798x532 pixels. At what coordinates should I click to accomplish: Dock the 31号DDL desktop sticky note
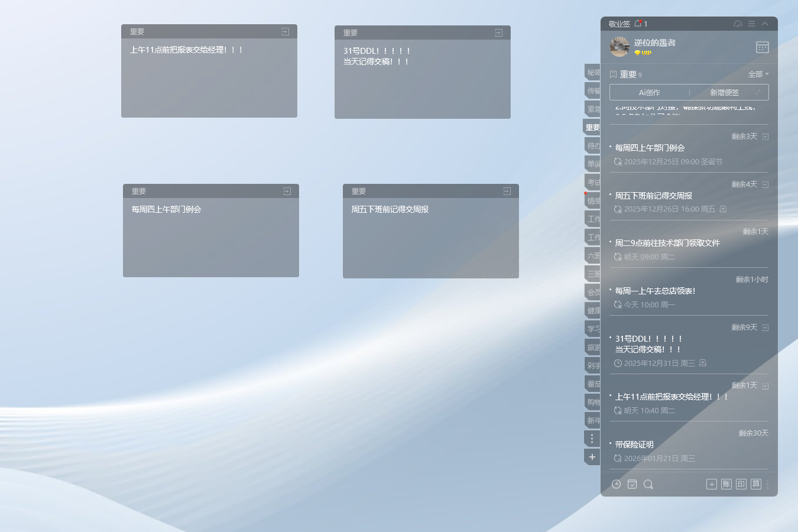click(498, 33)
